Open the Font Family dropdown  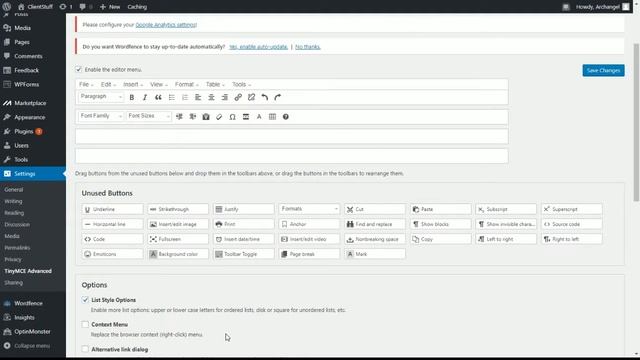100,116
